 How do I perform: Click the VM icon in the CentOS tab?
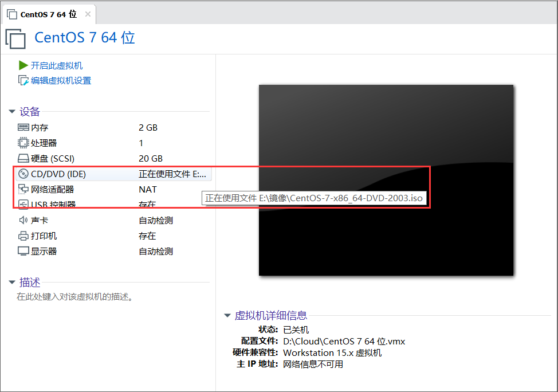tap(12, 14)
